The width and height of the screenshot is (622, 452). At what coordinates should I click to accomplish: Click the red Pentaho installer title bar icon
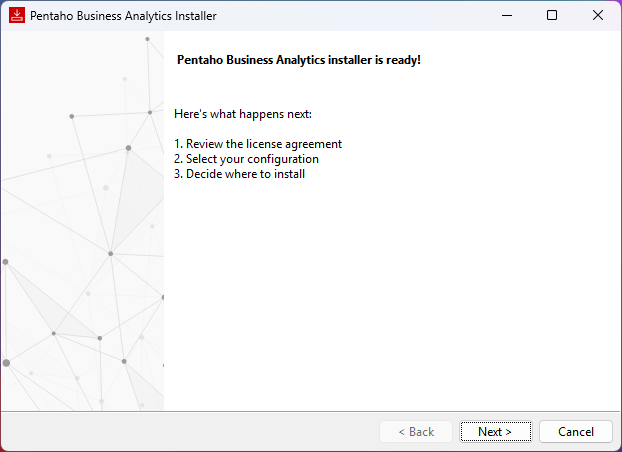pos(16,16)
